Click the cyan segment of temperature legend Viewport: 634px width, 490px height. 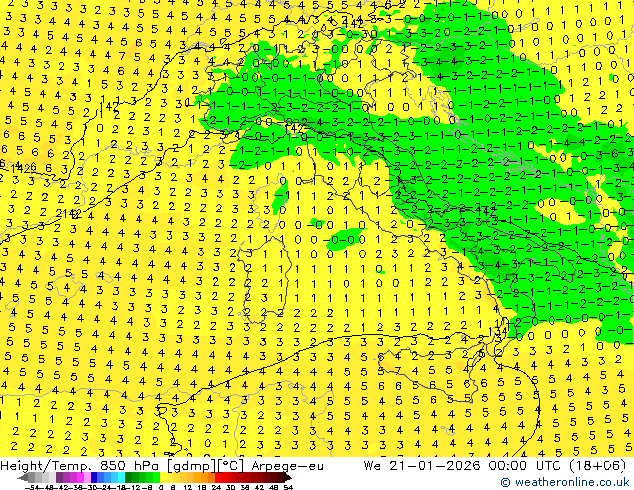[x=122, y=478]
